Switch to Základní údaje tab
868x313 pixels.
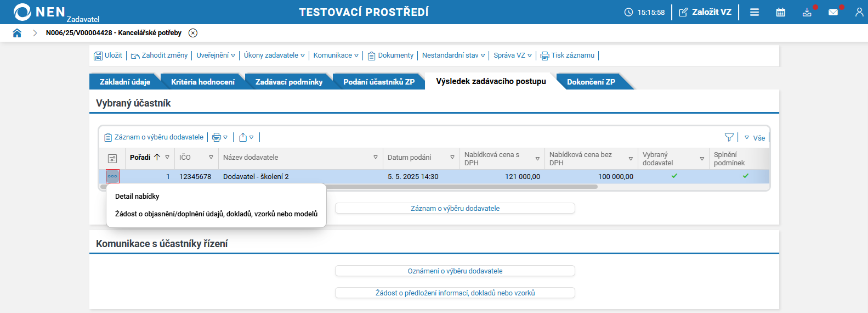click(125, 82)
